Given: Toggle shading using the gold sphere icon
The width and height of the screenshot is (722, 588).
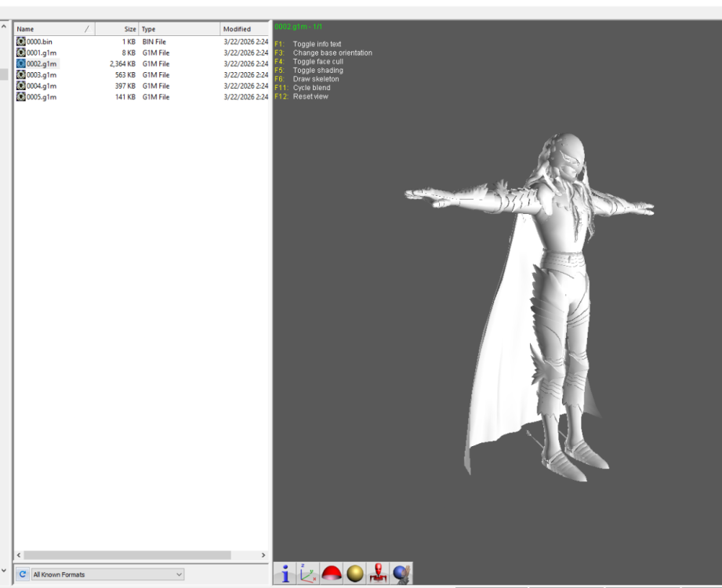Looking at the screenshot, I should click(x=355, y=573).
